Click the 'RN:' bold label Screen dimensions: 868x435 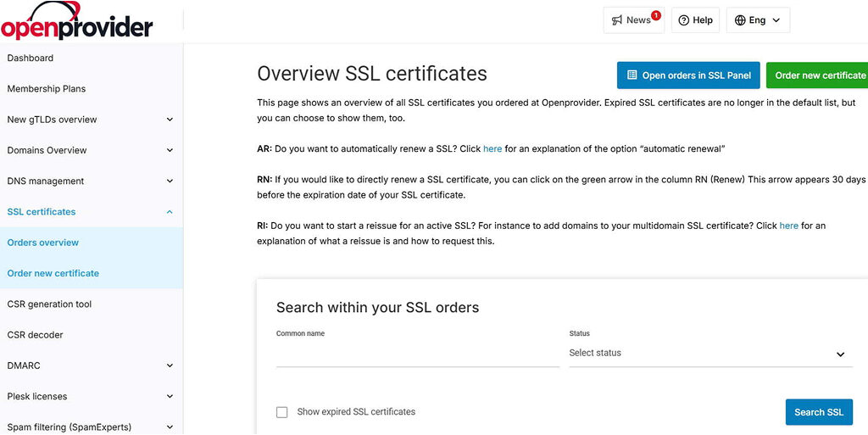[x=264, y=180]
